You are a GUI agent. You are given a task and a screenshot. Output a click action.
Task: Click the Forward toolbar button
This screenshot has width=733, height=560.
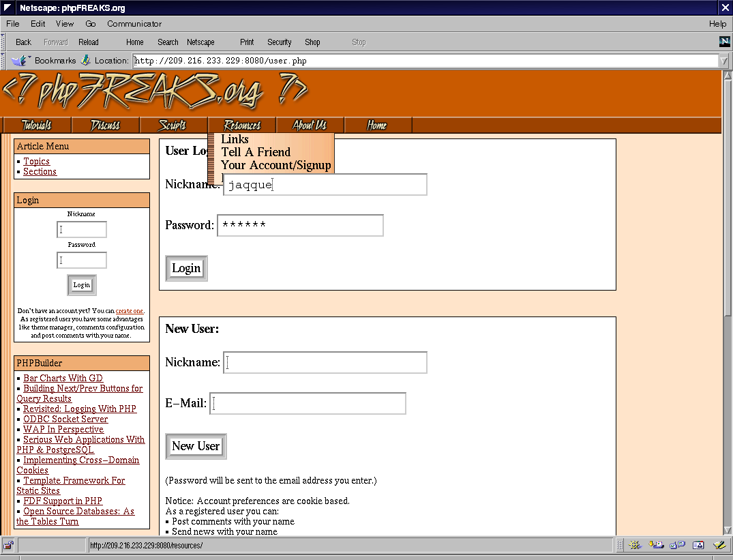(x=56, y=42)
